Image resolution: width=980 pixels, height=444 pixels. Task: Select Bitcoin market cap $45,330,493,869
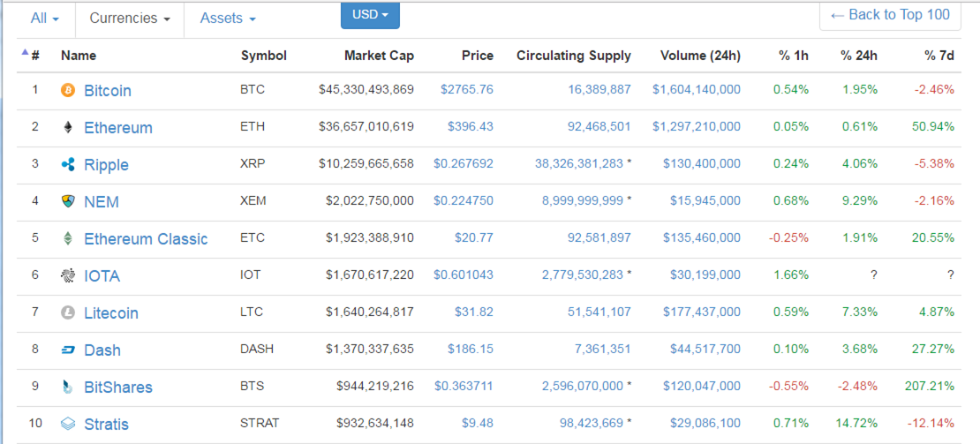[x=366, y=89]
